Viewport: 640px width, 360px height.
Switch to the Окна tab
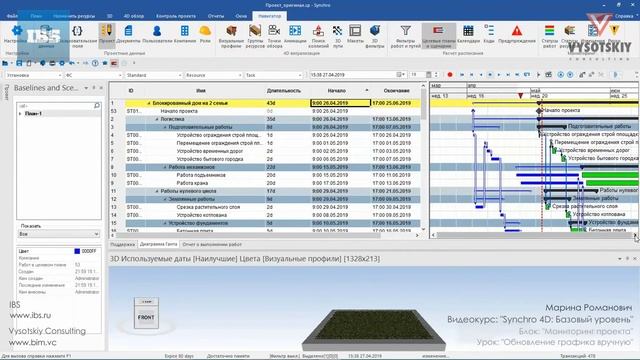(x=241, y=16)
